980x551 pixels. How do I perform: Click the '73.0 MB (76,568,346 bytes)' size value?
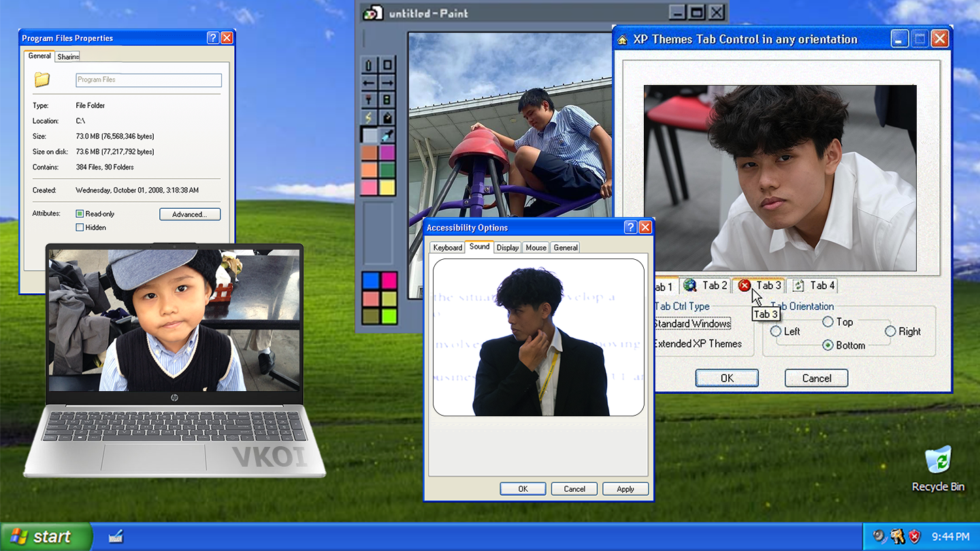coord(115,136)
